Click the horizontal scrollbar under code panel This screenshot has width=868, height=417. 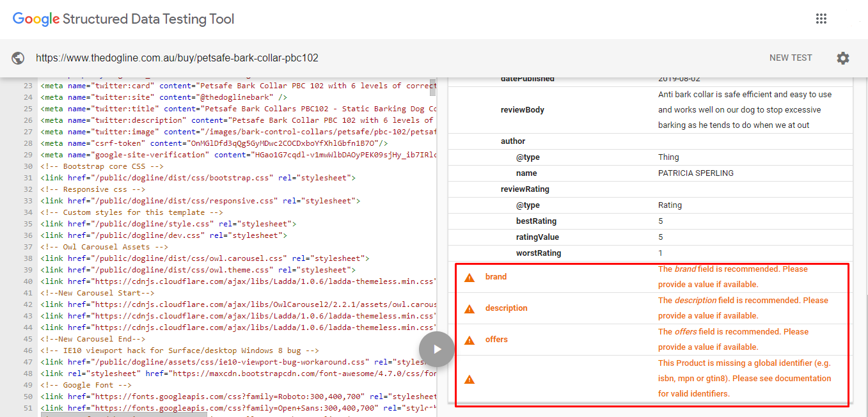point(124,414)
